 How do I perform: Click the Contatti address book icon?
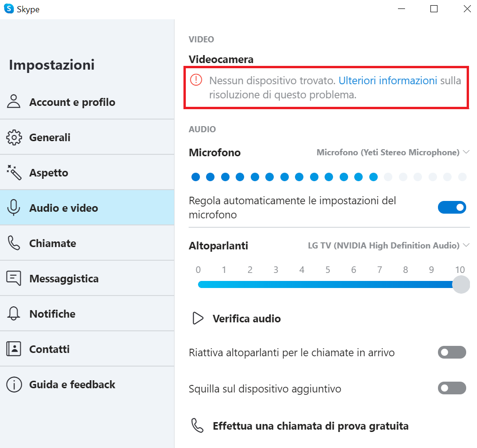(14, 349)
